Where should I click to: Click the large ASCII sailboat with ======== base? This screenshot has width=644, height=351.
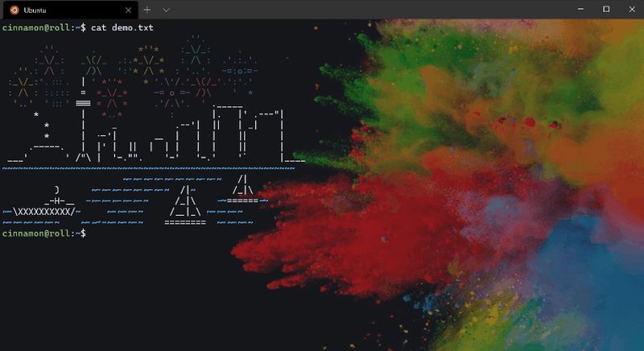[x=185, y=205]
